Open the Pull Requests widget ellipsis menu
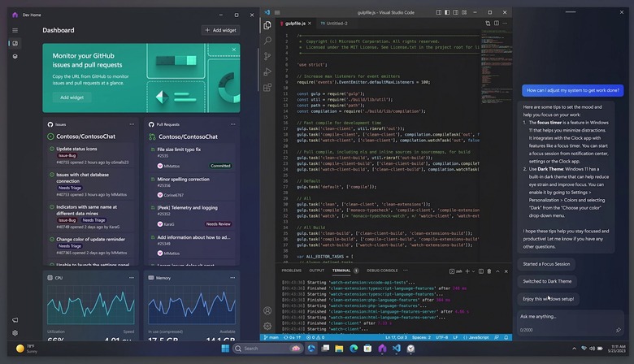634x364 pixels. pos(233,124)
